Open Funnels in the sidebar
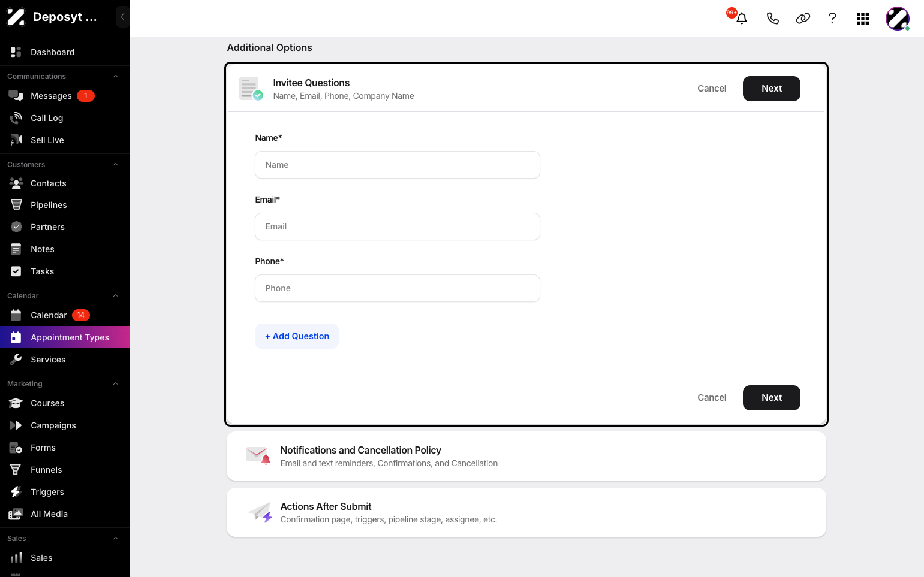924x577 pixels. point(65,470)
